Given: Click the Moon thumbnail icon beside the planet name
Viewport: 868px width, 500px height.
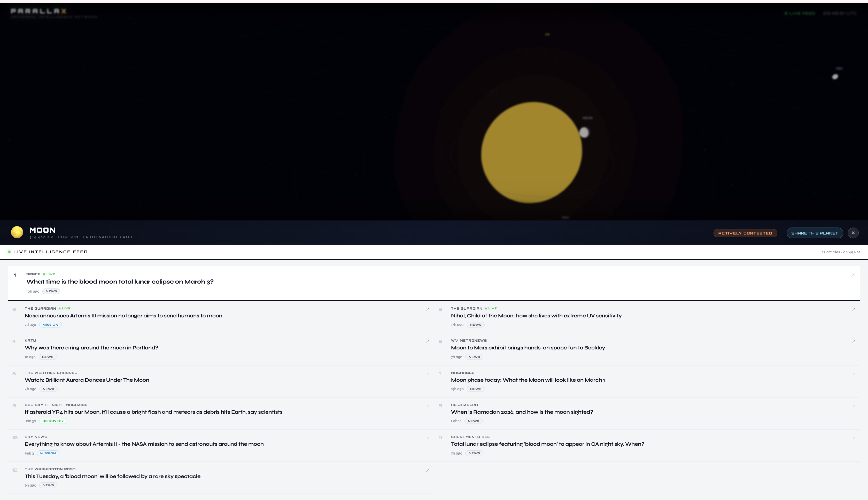Looking at the screenshot, I should (x=17, y=232).
